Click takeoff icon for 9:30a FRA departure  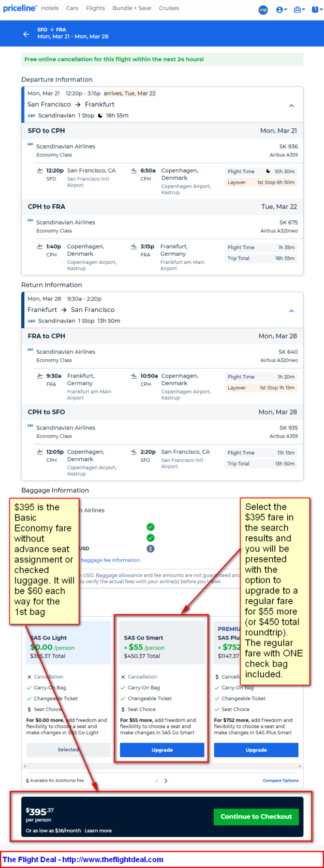pyautogui.click(x=40, y=376)
